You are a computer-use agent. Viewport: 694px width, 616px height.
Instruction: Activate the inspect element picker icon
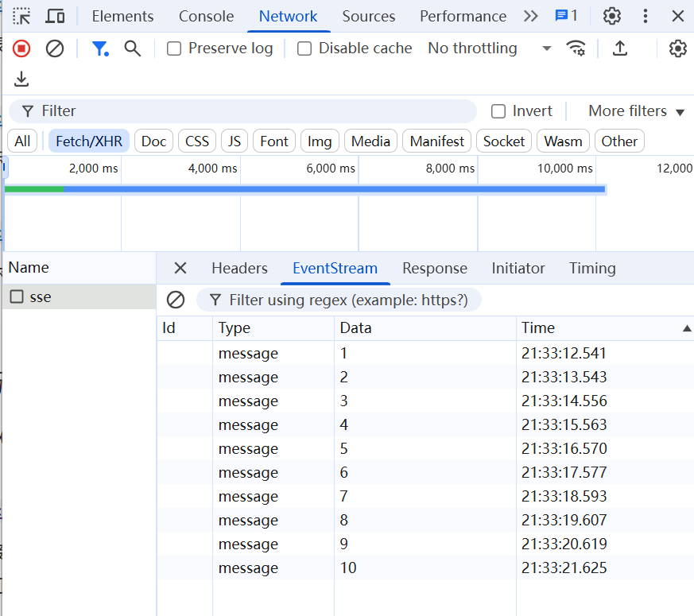pos(21,17)
